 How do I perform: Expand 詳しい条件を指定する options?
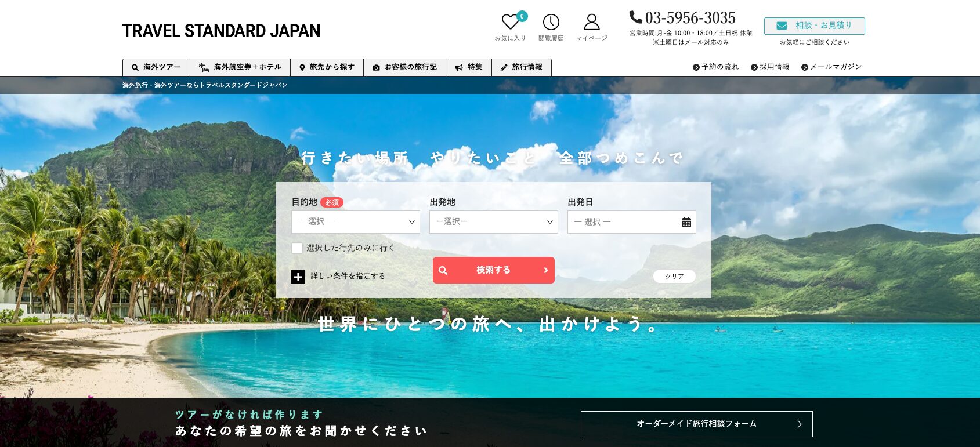(x=348, y=277)
